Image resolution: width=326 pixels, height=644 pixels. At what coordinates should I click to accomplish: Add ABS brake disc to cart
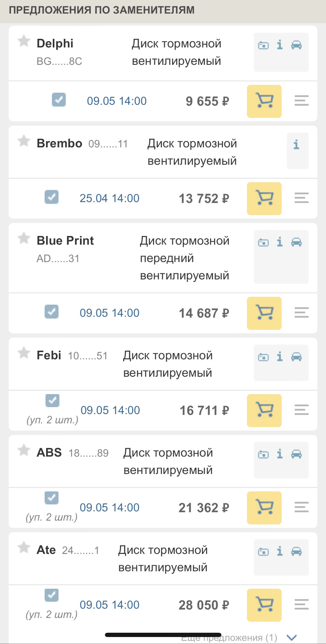tap(264, 508)
